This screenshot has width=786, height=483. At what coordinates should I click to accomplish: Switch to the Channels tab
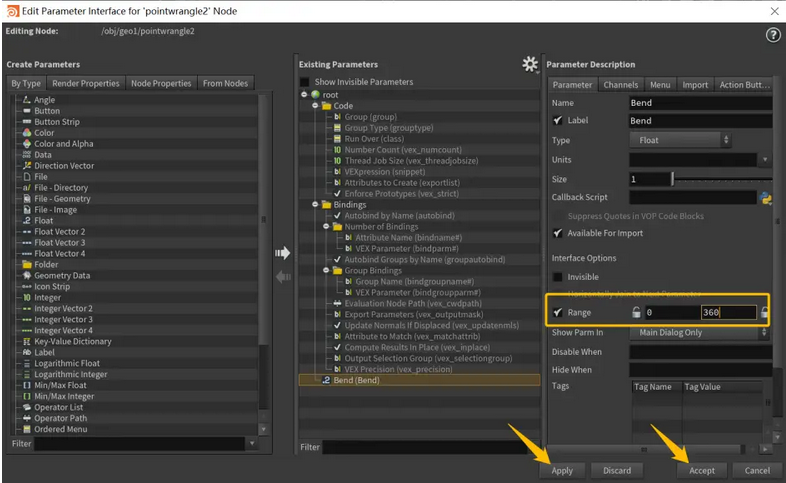tap(621, 85)
